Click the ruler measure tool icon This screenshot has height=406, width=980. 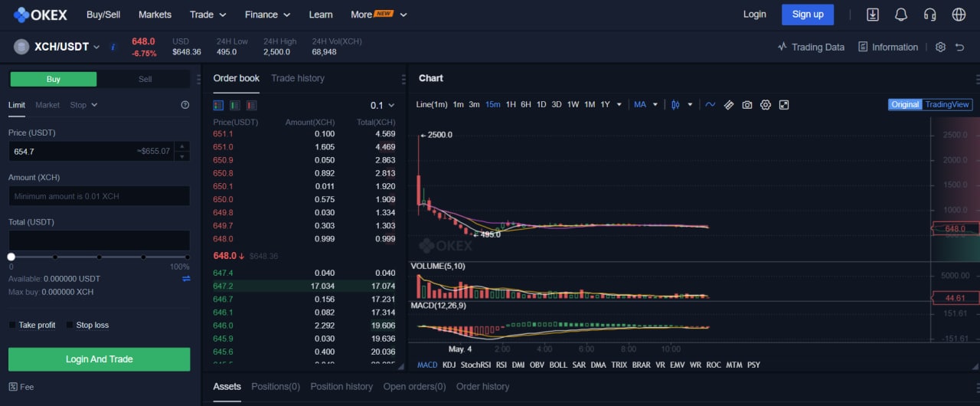(x=729, y=105)
